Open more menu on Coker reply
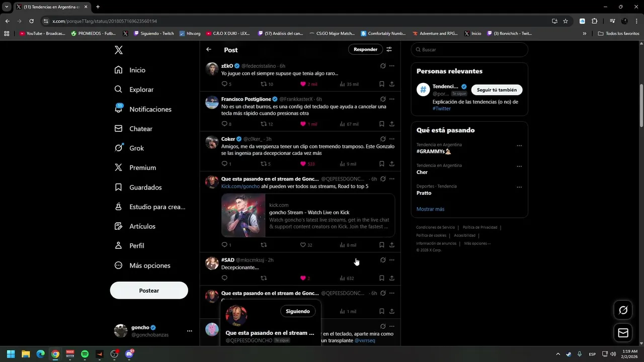 click(x=392, y=139)
